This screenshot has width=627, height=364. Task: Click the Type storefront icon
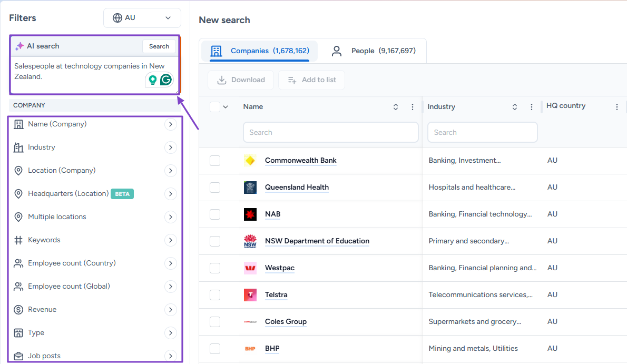(18, 333)
